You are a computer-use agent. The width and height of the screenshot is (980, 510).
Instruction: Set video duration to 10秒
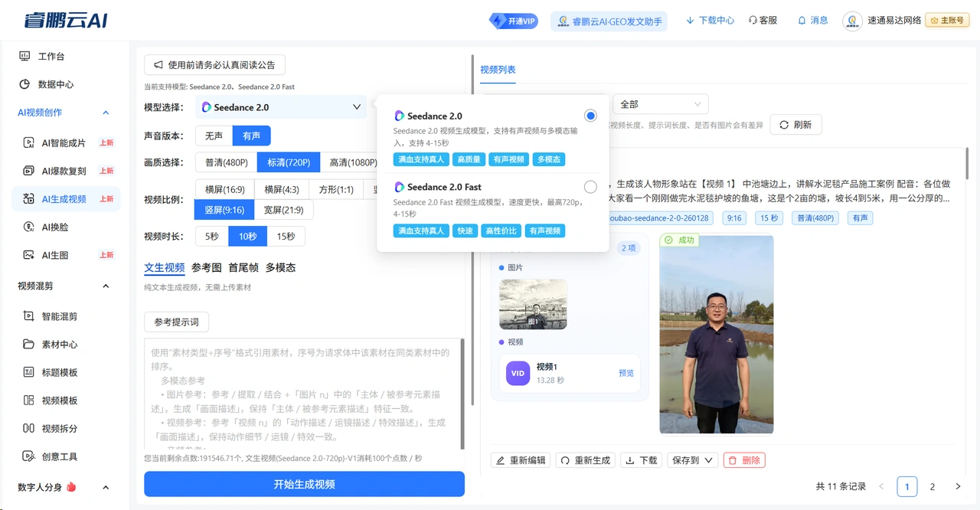(247, 237)
